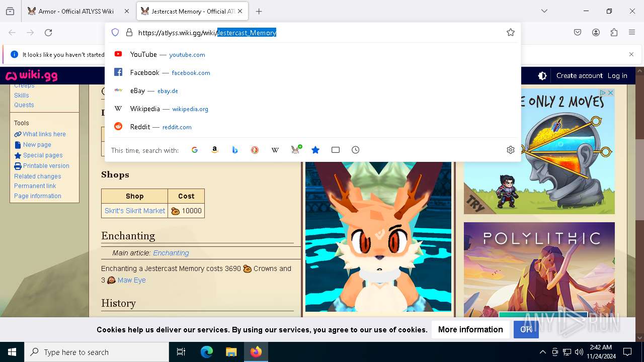This screenshot has height=362, width=644.
Task: Select the Wikipedia suggestion
Action: 313,109
